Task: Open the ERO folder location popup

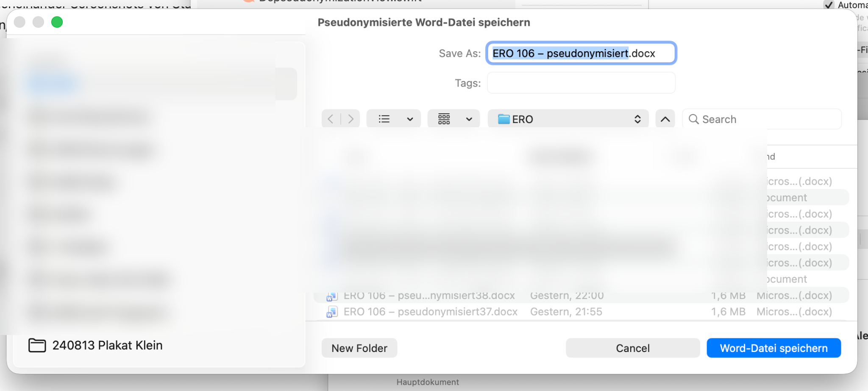Action: [x=568, y=119]
